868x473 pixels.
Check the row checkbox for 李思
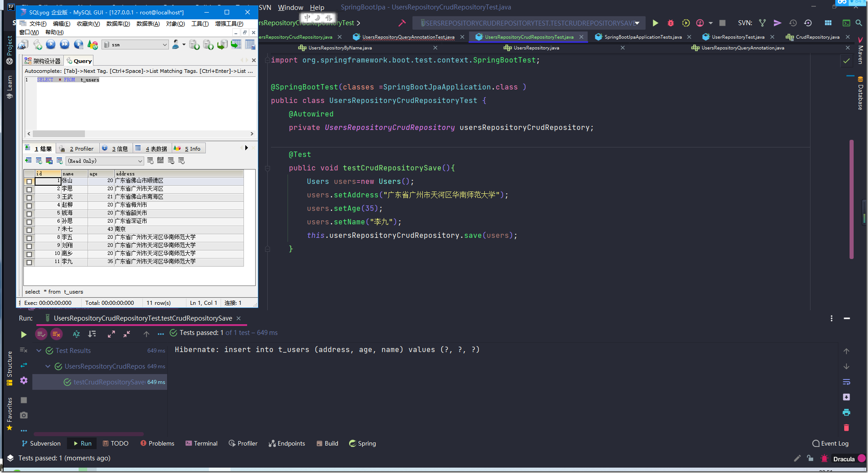29,189
